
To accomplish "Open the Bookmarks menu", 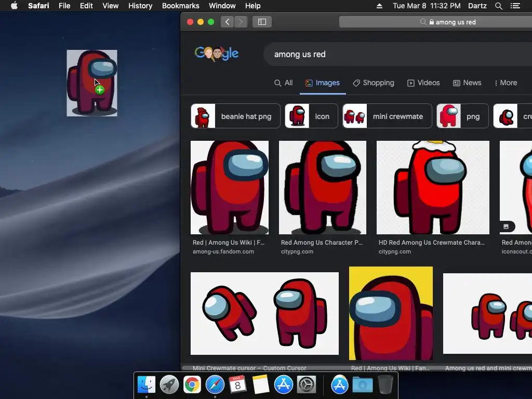I will [180, 6].
